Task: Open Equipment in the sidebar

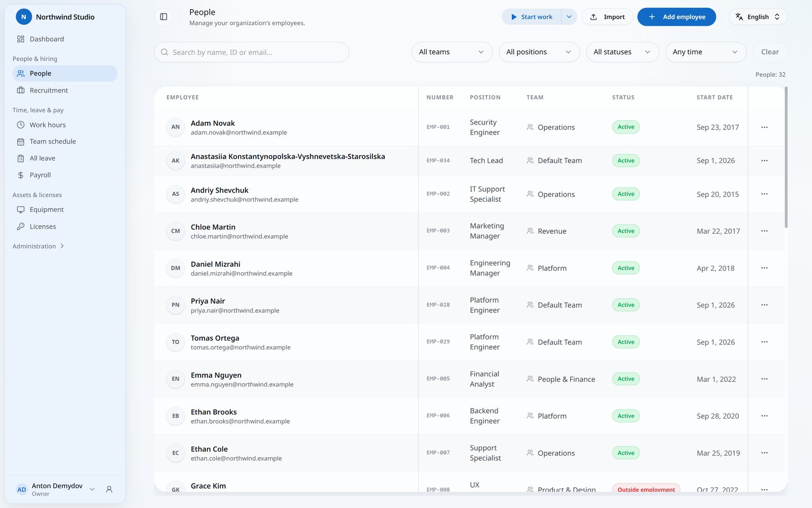Action: pyautogui.click(x=65, y=210)
